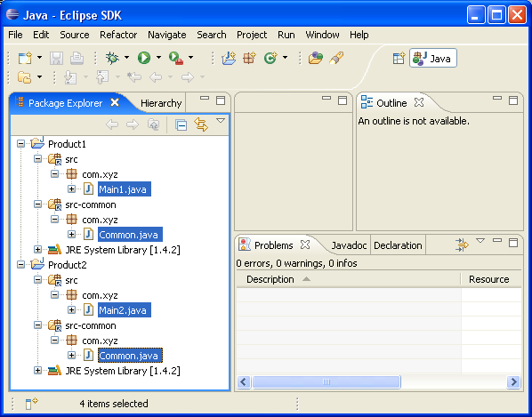532x417 pixels.
Task: Click the New Java Class icon
Action: coord(270,58)
